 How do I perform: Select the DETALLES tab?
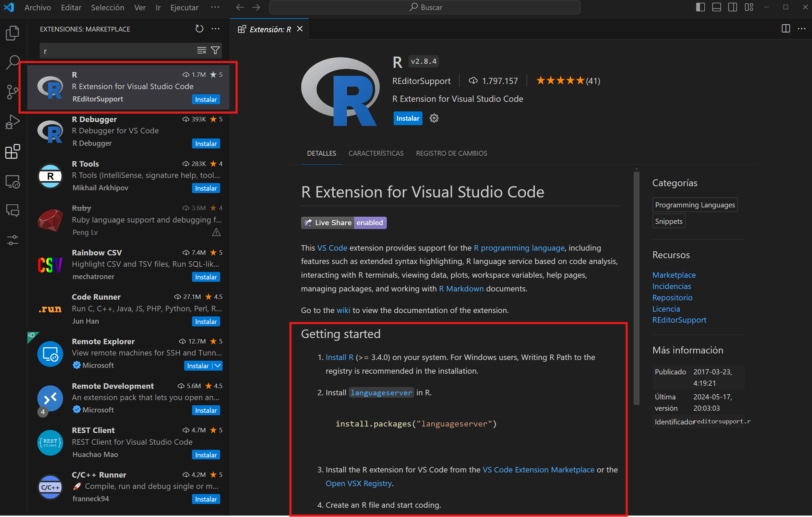[322, 153]
